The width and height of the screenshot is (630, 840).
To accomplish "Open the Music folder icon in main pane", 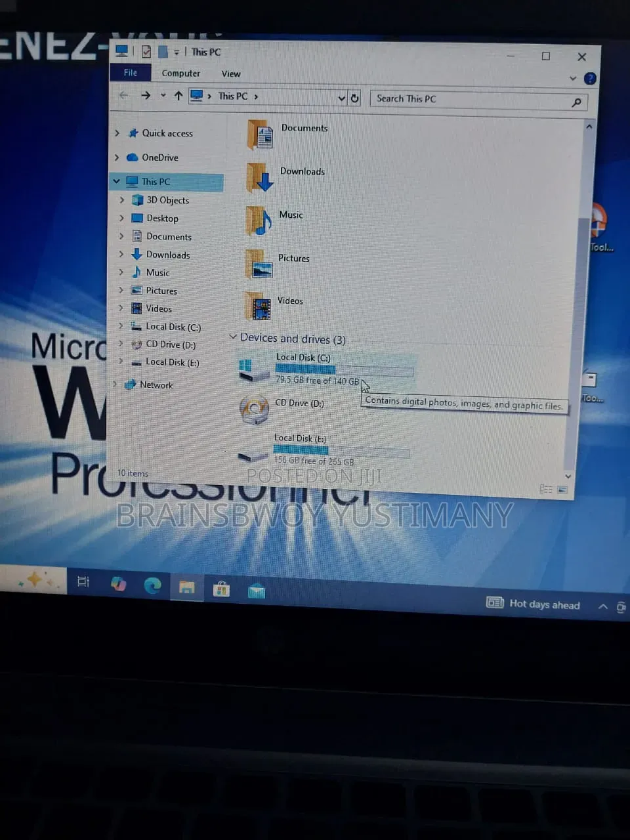I will click(259, 220).
